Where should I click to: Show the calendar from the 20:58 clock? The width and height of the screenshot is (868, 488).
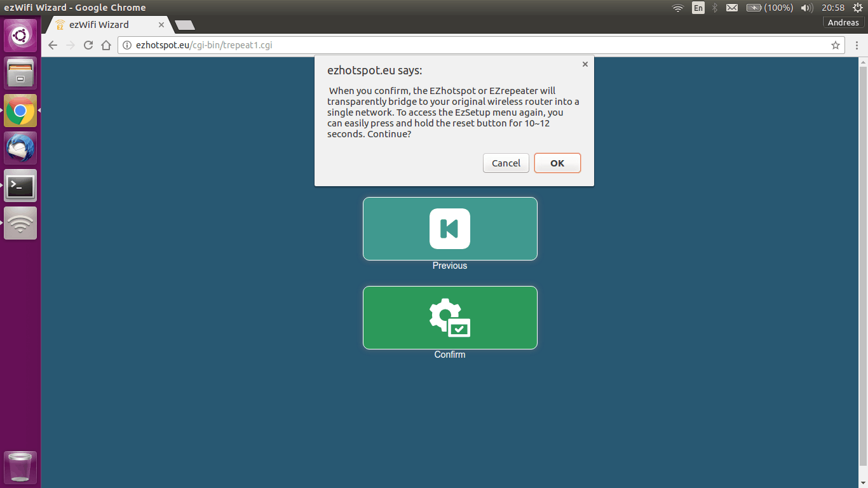tap(832, 8)
